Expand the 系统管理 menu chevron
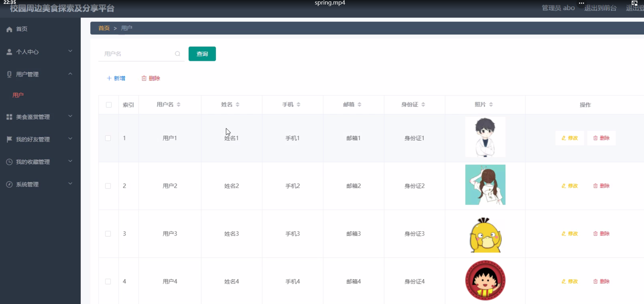 pyautogui.click(x=70, y=183)
